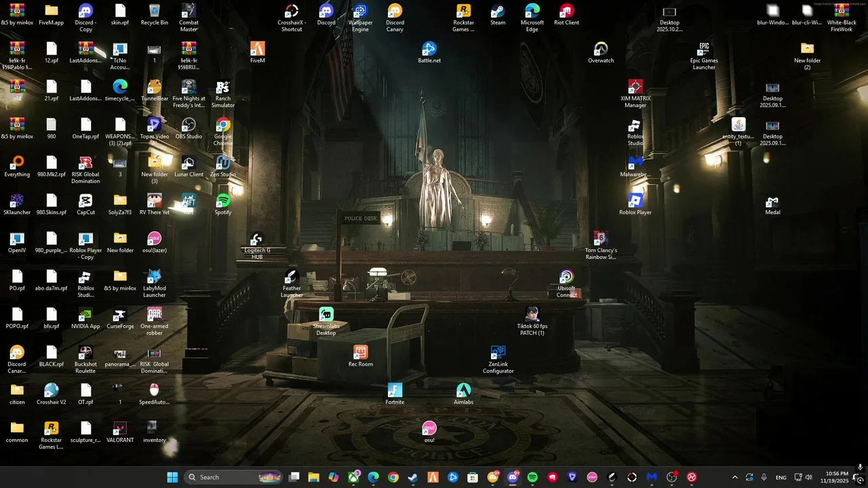Open ZenLink Configurator desktop icon

tap(498, 359)
